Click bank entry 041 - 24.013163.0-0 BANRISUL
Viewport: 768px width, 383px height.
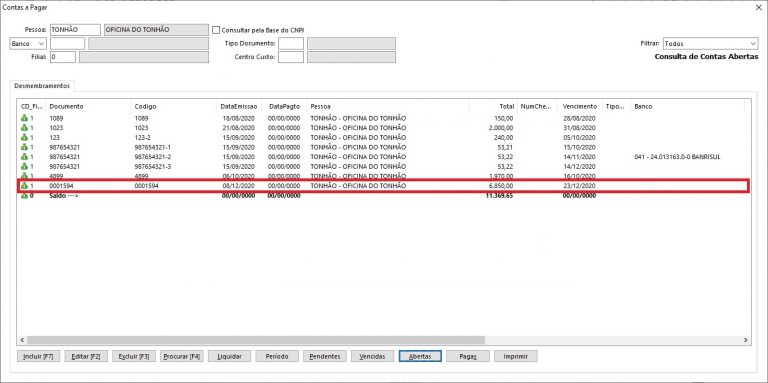pyautogui.click(x=676, y=157)
